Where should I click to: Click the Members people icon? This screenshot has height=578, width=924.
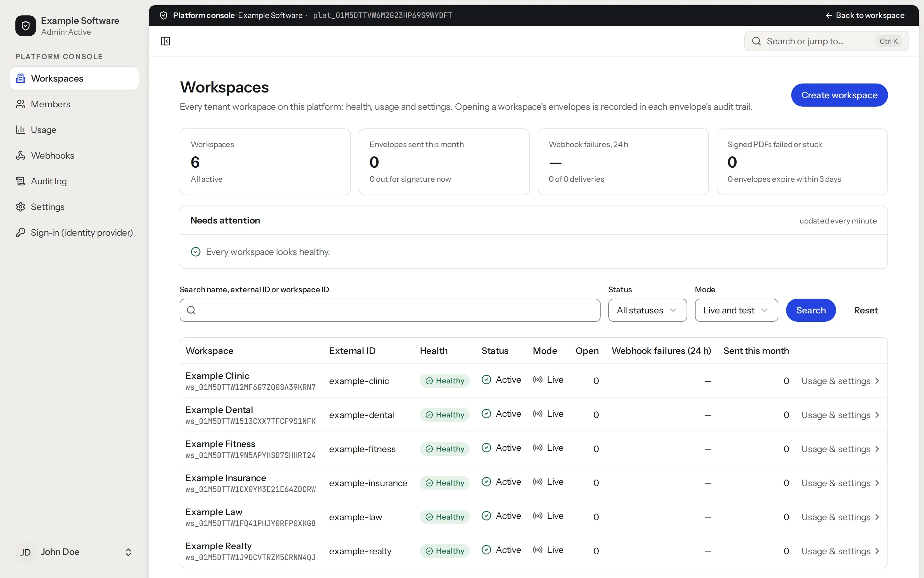[x=21, y=104]
